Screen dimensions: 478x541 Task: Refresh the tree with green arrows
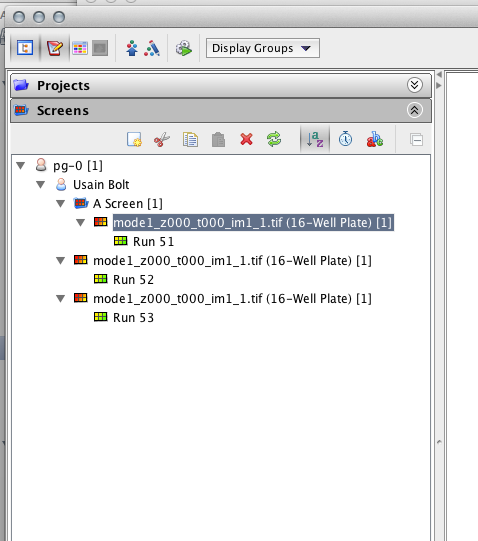click(274, 139)
